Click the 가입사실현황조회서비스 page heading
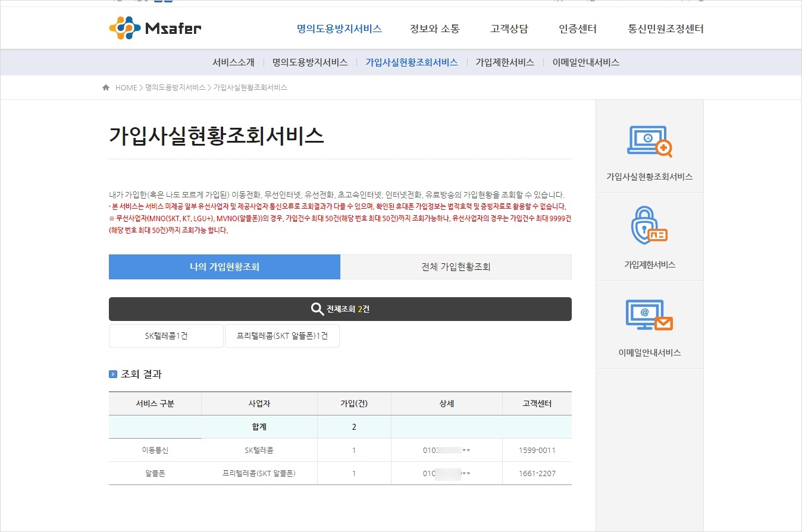802x532 pixels. pyautogui.click(x=217, y=136)
